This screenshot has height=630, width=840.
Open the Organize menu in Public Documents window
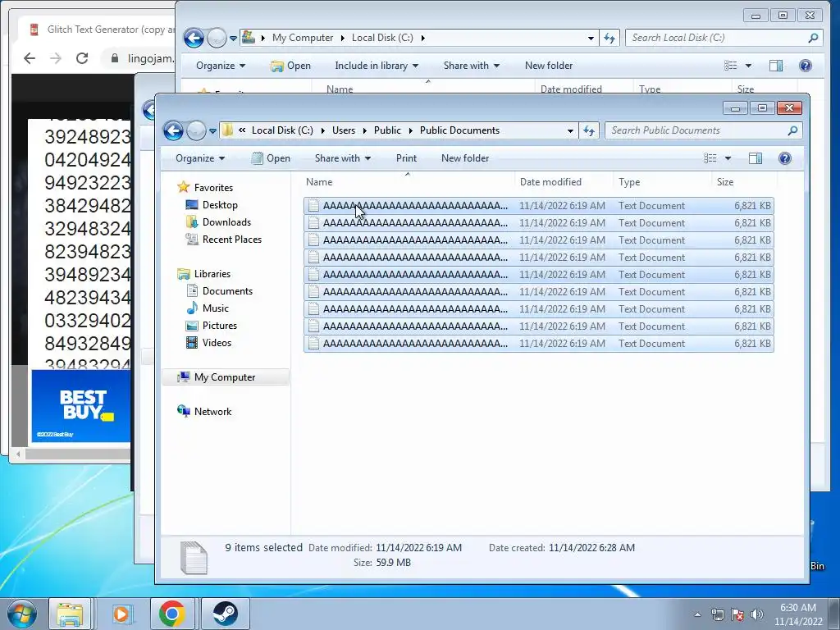coord(200,158)
